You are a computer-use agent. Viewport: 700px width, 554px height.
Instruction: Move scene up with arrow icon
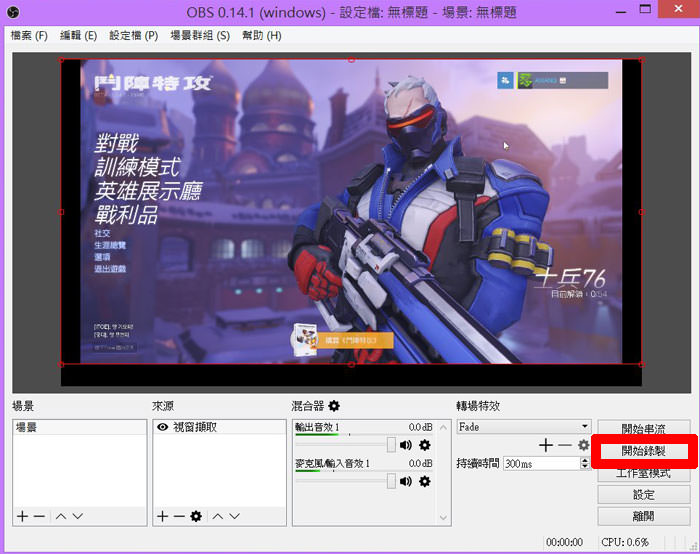coord(61,517)
